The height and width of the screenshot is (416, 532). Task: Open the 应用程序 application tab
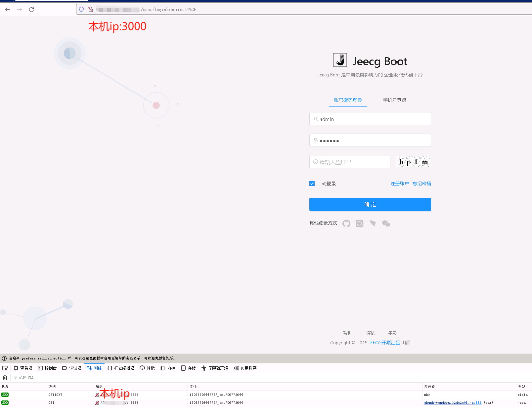coord(245,368)
